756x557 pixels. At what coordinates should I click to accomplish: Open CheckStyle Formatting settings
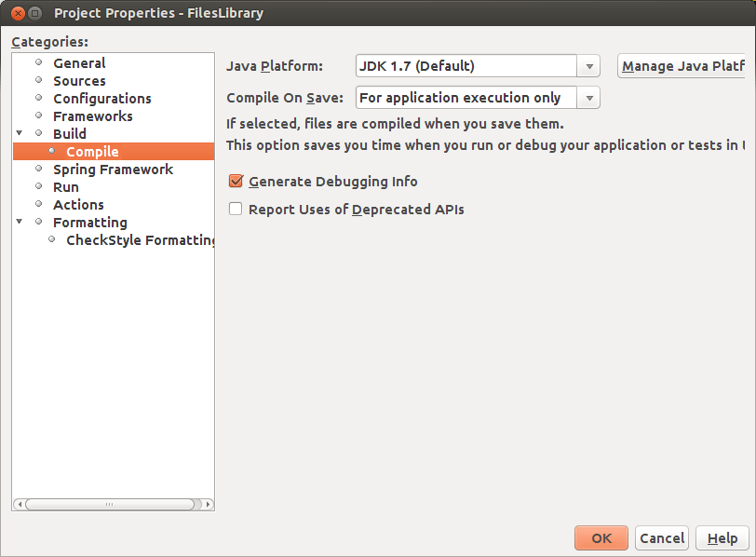(x=140, y=240)
